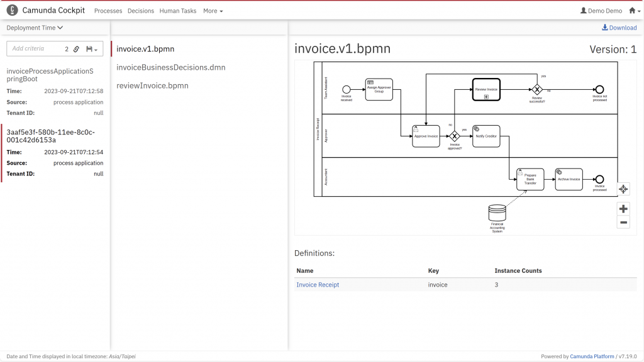Image resolution: width=644 pixels, height=362 pixels.
Task: Click the Invoice processed end event
Action: pos(599,179)
